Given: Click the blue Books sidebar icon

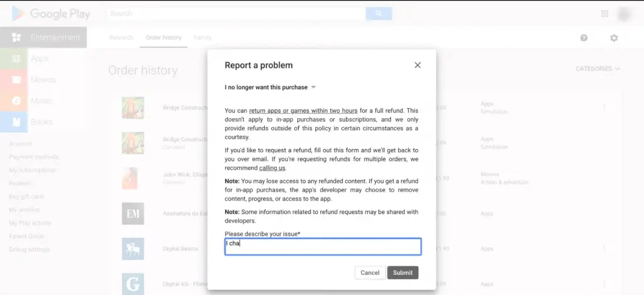Looking at the screenshot, I should pyautogui.click(x=16, y=122).
